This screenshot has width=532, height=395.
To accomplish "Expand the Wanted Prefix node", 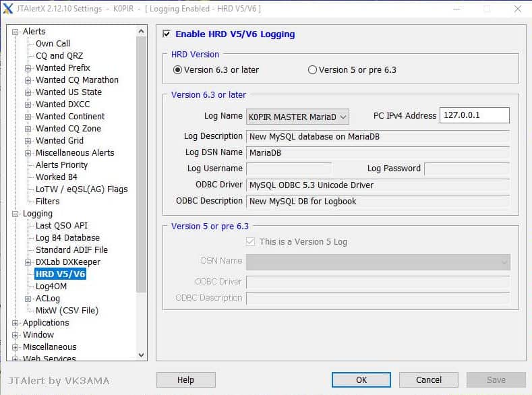I will coord(28,68).
